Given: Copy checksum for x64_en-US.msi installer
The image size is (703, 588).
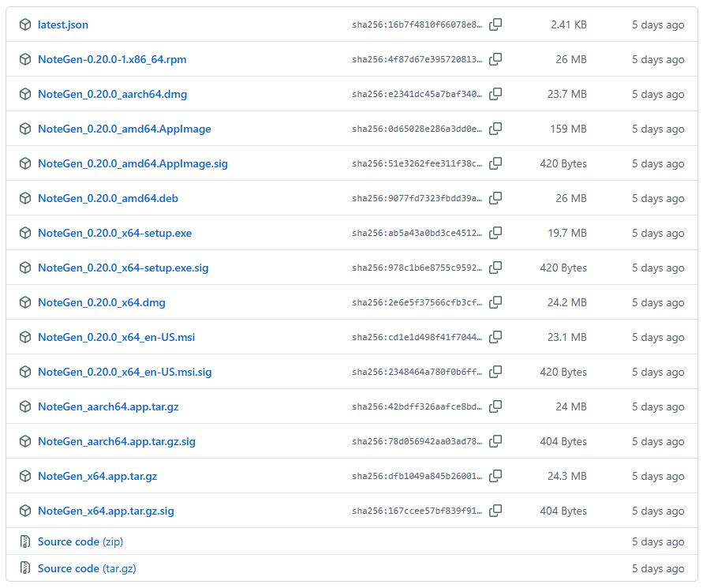Looking at the screenshot, I should point(495,337).
